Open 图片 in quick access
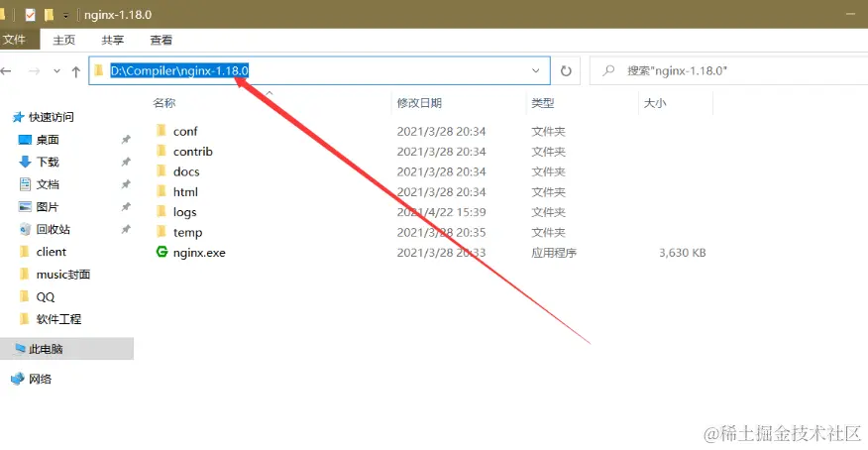The width and height of the screenshot is (868, 450). 48,207
